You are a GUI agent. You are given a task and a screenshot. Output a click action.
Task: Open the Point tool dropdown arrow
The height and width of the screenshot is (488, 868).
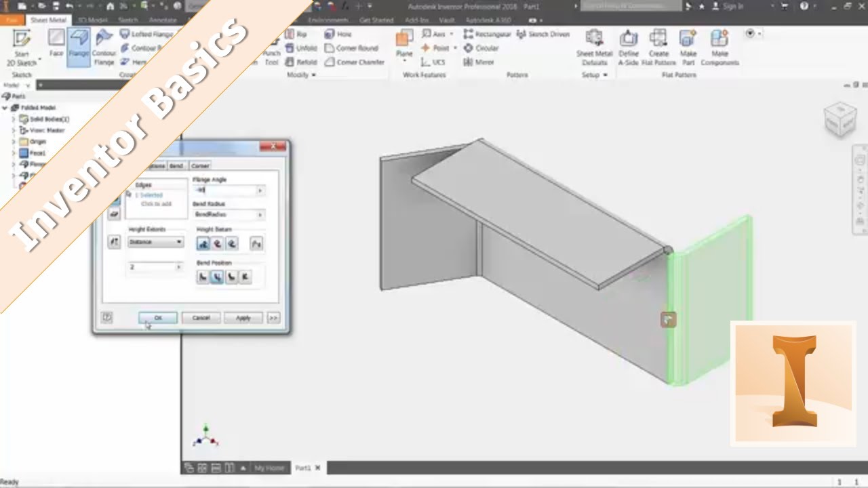click(455, 48)
